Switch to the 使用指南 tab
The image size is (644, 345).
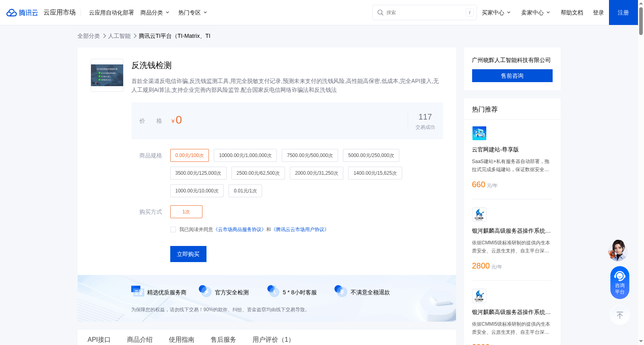182,339
